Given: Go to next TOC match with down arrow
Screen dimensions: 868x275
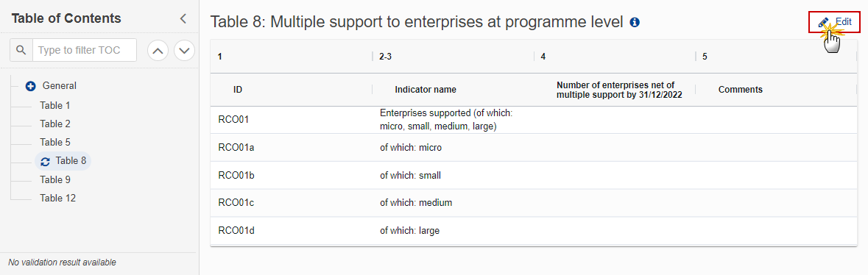Looking at the screenshot, I should click(x=184, y=50).
